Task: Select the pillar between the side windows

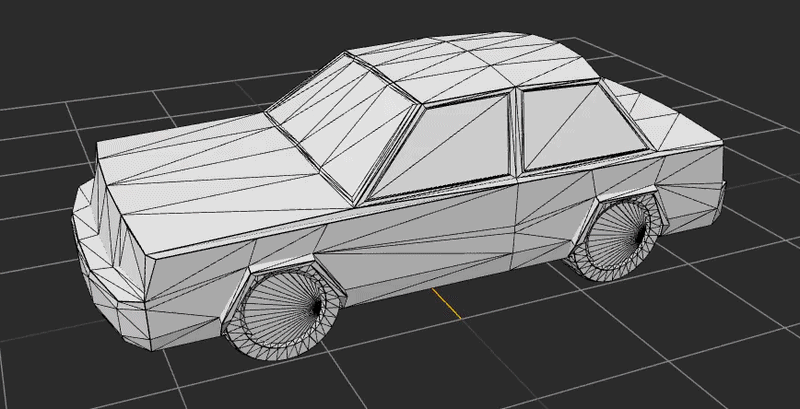Action: coord(517,130)
